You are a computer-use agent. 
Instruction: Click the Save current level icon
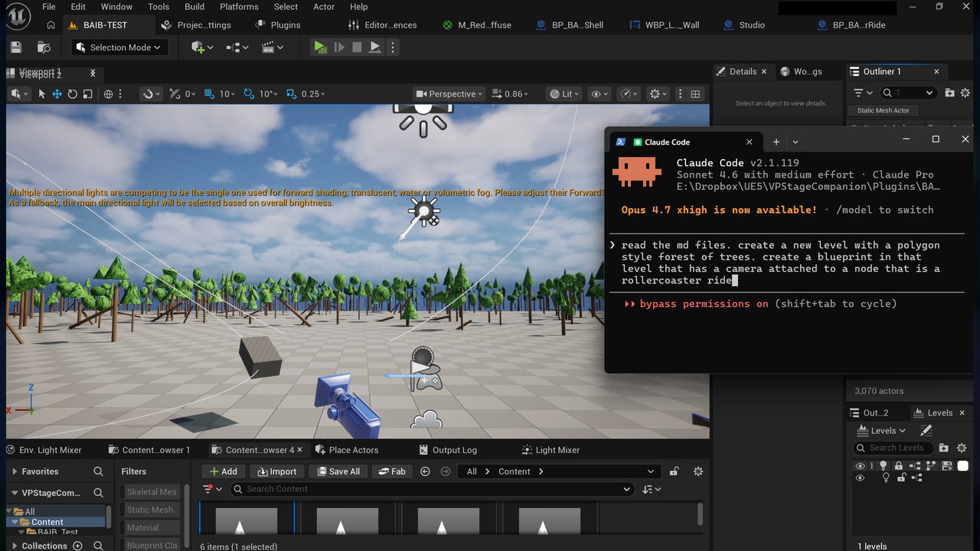(16, 47)
